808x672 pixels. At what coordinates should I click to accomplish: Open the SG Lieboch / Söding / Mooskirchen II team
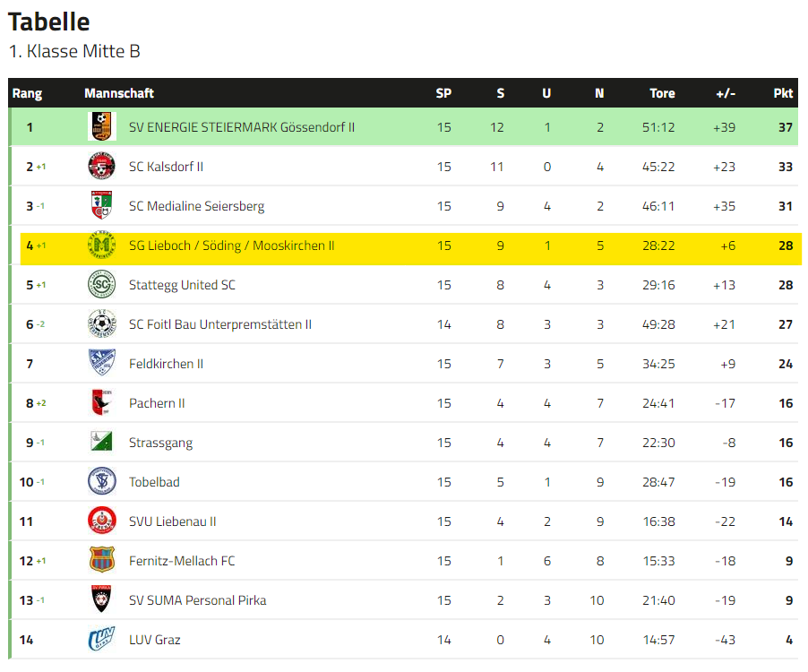(231, 246)
